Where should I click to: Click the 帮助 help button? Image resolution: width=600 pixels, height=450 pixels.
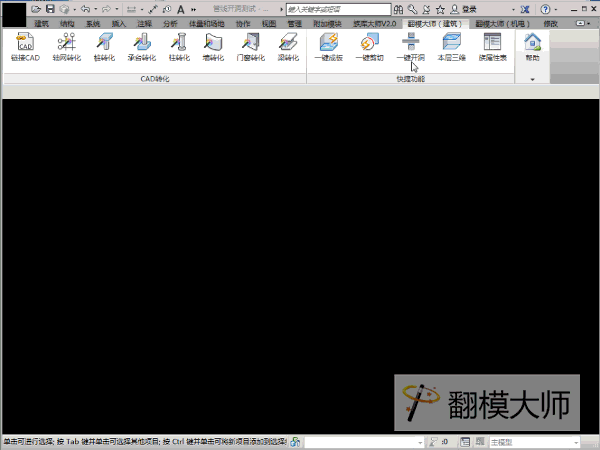click(x=533, y=46)
